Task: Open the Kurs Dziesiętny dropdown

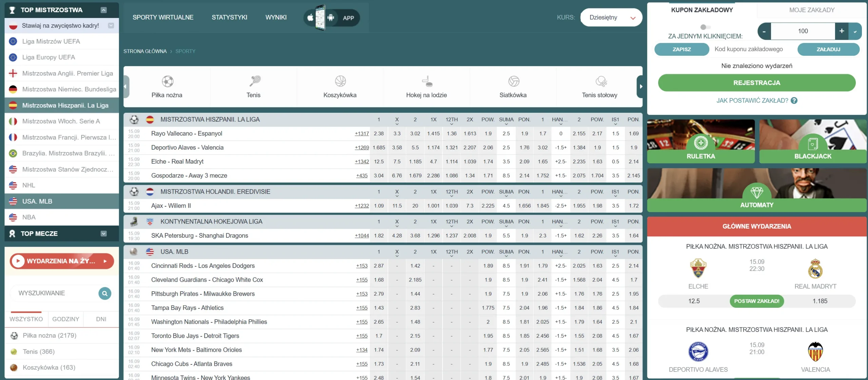Action: [611, 18]
